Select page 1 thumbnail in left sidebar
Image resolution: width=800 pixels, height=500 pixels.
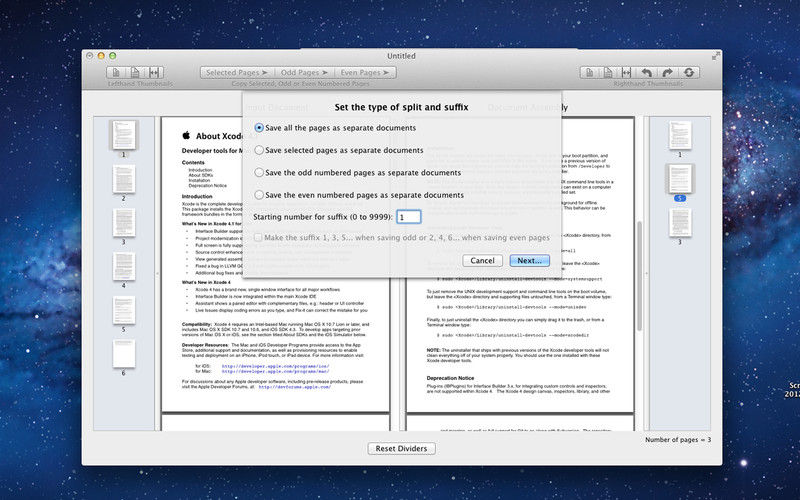123,135
